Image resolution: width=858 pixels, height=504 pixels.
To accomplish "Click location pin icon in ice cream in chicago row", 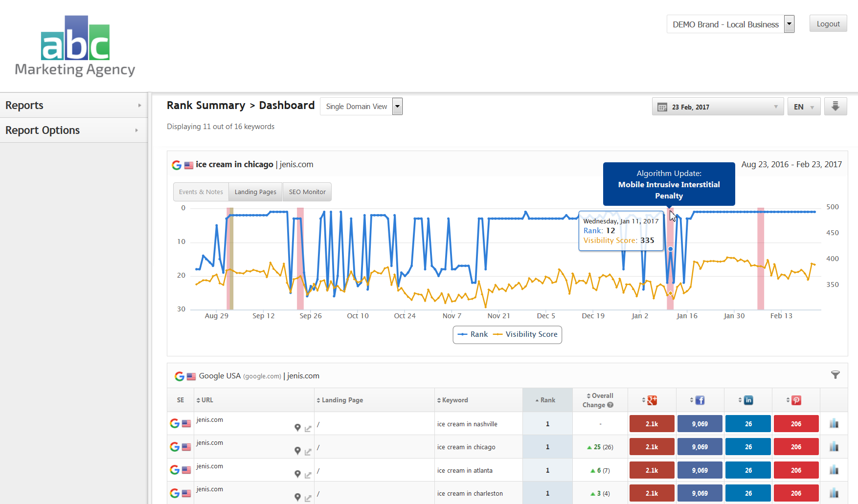I will [x=297, y=451].
